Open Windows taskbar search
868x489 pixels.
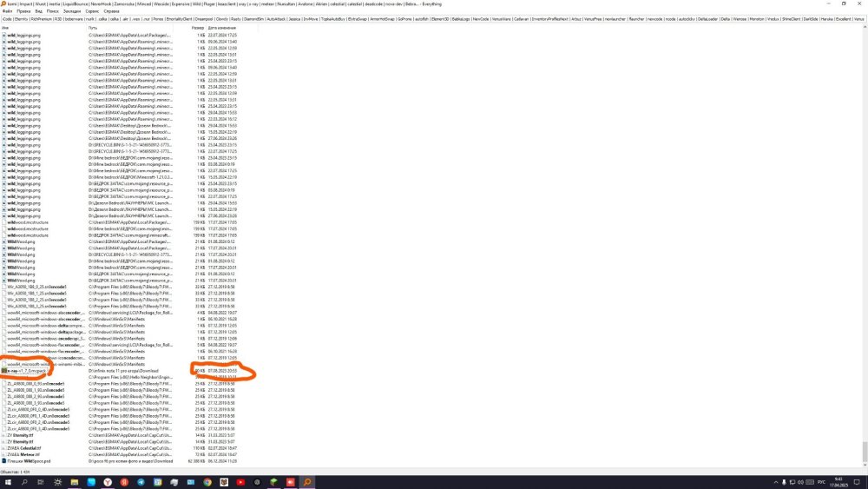(x=24, y=482)
